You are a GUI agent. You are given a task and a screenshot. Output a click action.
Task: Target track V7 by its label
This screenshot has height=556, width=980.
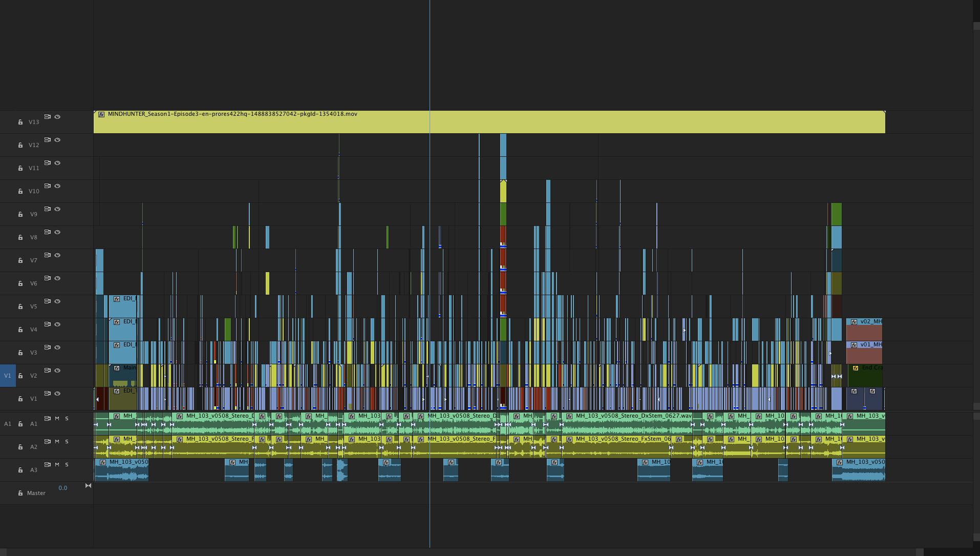pyautogui.click(x=34, y=260)
